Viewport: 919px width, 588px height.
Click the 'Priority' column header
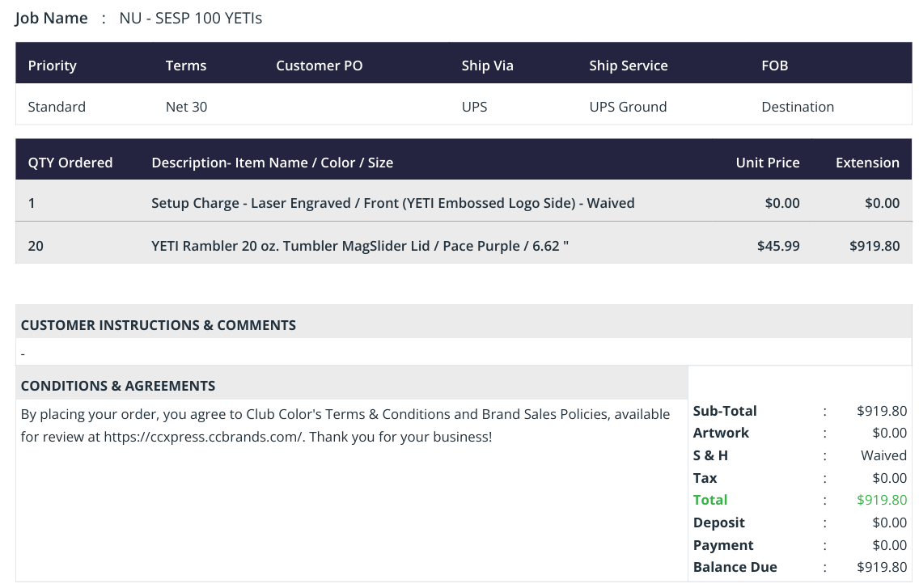pos(52,66)
